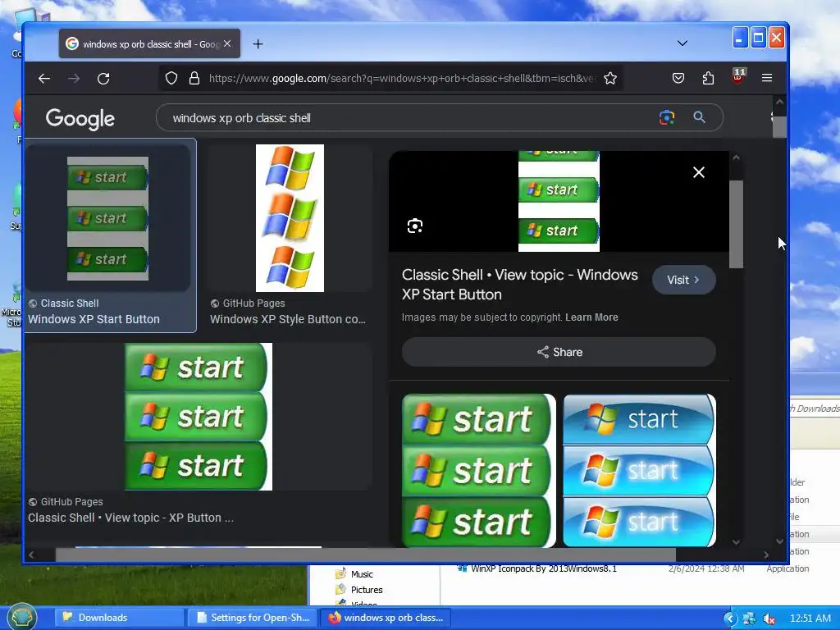Open the Windows XP Style Button caption link
The height and width of the screenshot is (630, 840).
coord(288,319)
